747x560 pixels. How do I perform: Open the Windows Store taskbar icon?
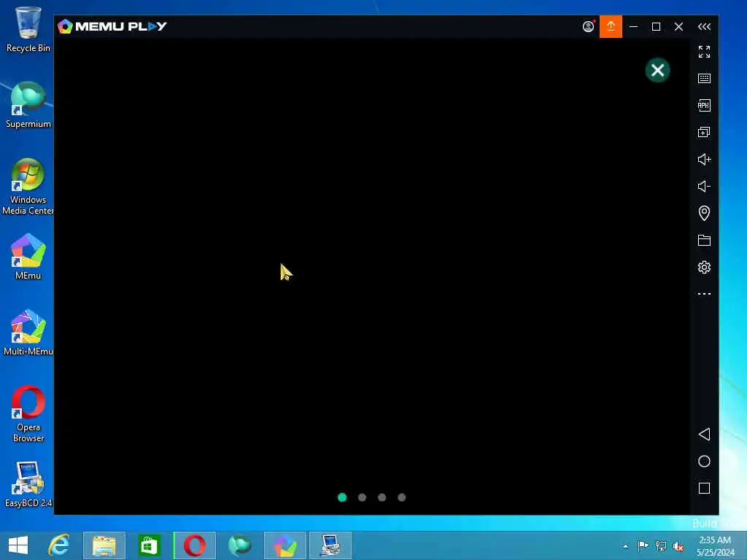(x=149, y=545)
